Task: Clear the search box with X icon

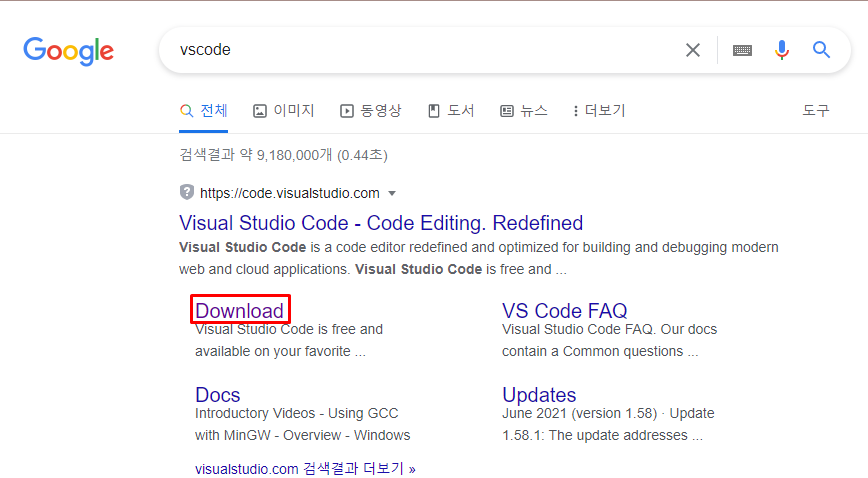Action: pyautogui.click(x=693, y=50)
